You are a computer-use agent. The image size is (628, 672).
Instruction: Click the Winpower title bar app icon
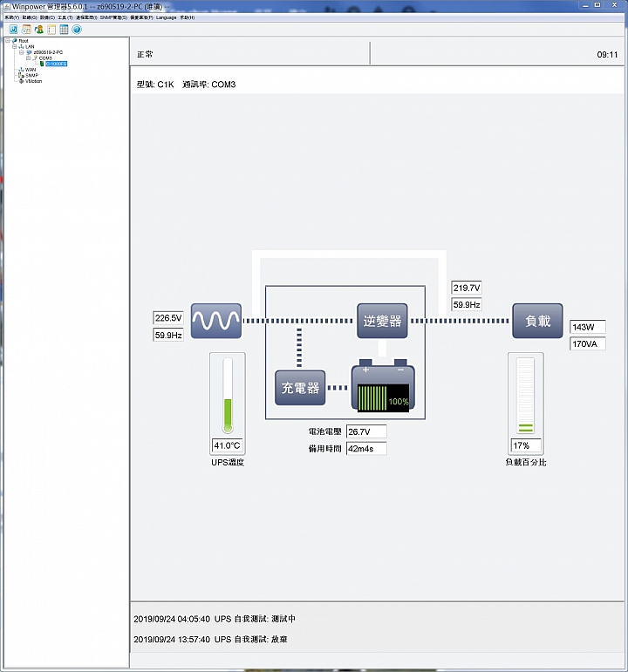tap(6, 6)
